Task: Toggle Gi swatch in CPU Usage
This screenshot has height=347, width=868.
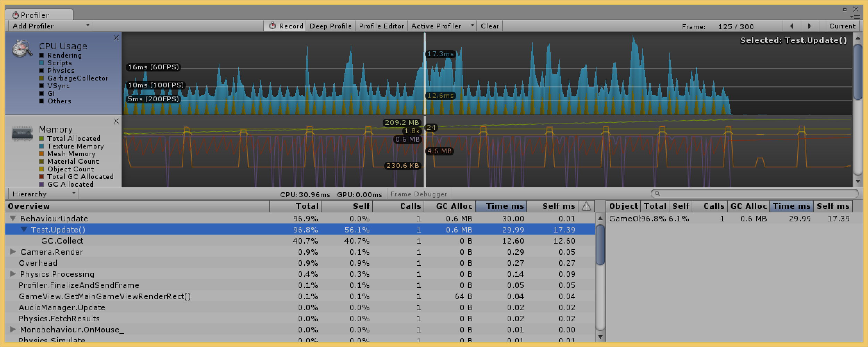Action: (41, 93)
